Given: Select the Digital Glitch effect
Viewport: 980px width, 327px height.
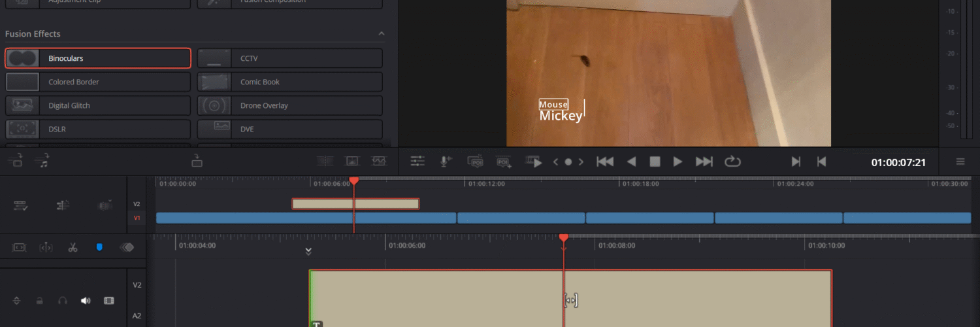Looking at the screenshot, I should tap(98, 105).
